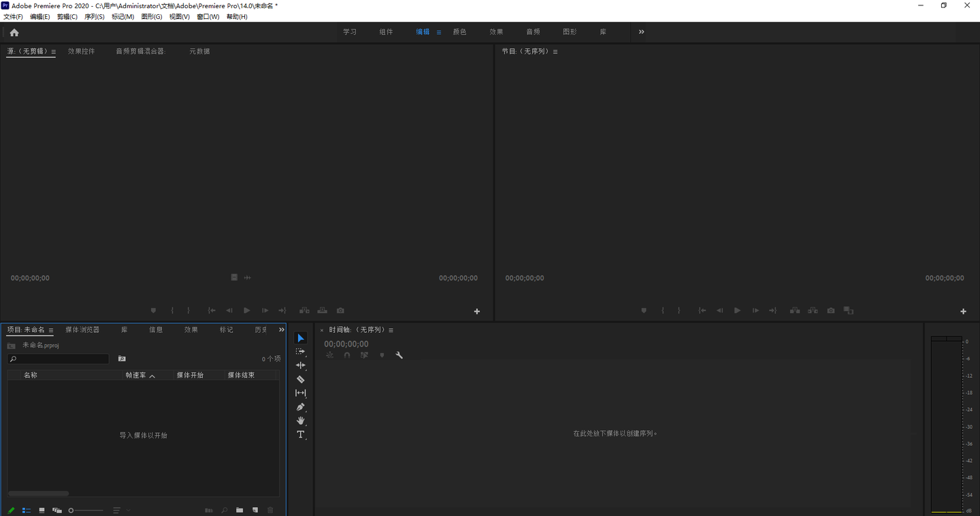Select the Razor tool
The width and height of the screenshot is (980, 516).
(300, 379)
